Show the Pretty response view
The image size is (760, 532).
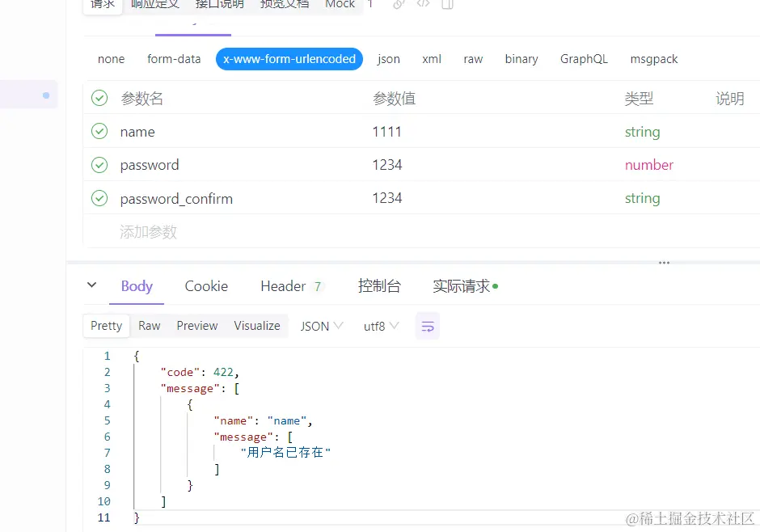coord(106,326)
